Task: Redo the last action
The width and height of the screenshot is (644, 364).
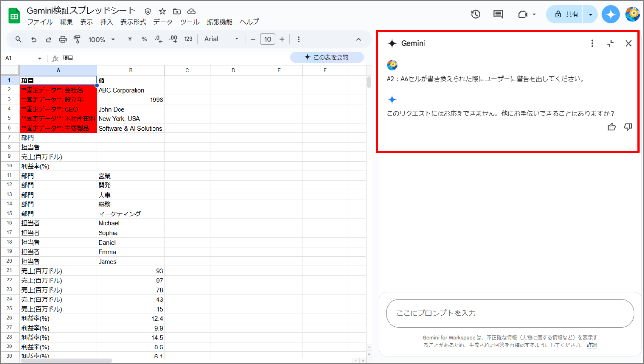Action: point(48,39)
